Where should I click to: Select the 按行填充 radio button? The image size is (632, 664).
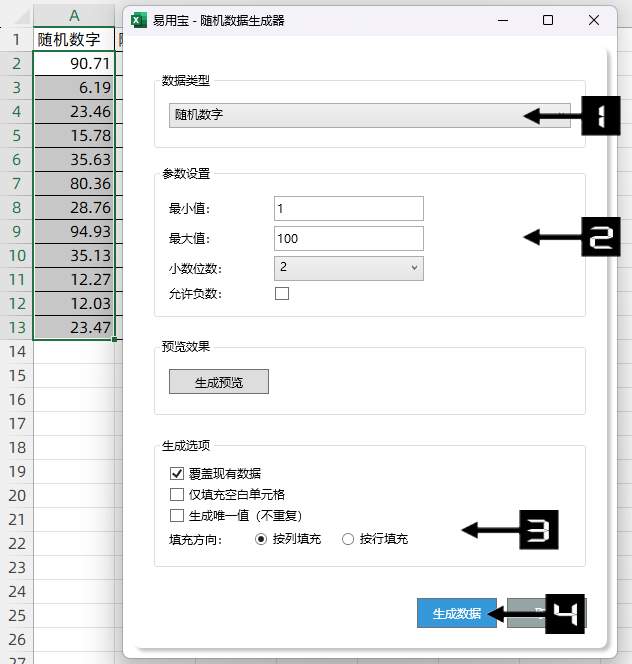coord(348,539)
